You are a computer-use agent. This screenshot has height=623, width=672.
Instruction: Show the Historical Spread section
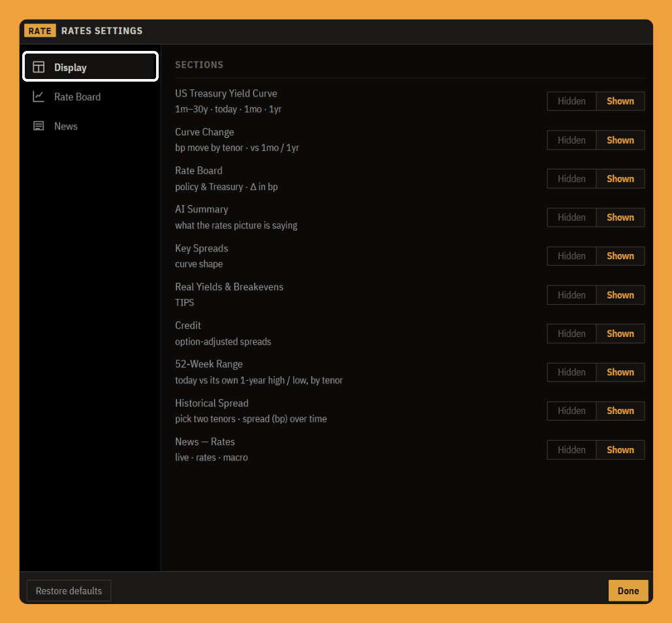click(x=620, y=411)
